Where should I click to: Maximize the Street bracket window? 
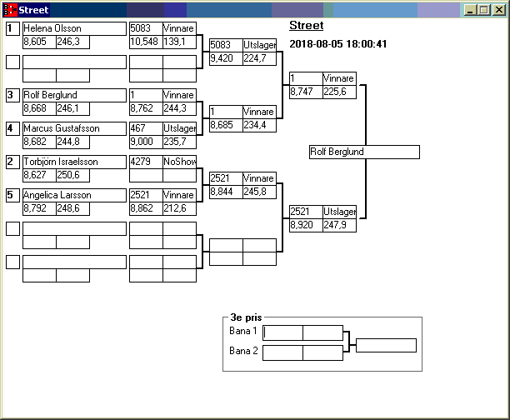(x=484, y=10)
